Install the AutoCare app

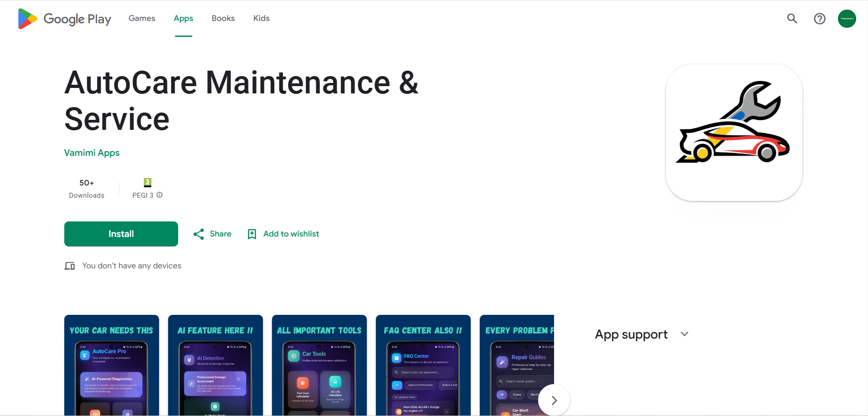click(x=121, y=234)
